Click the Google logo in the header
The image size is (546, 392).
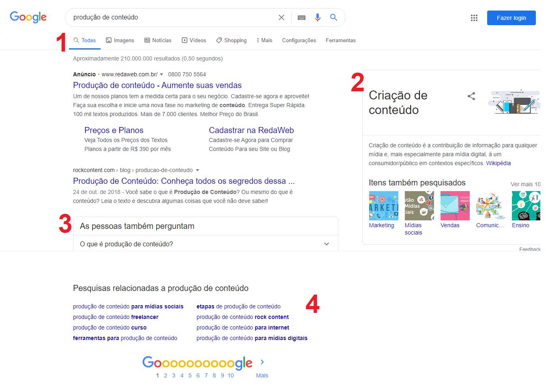click(28, 17)
